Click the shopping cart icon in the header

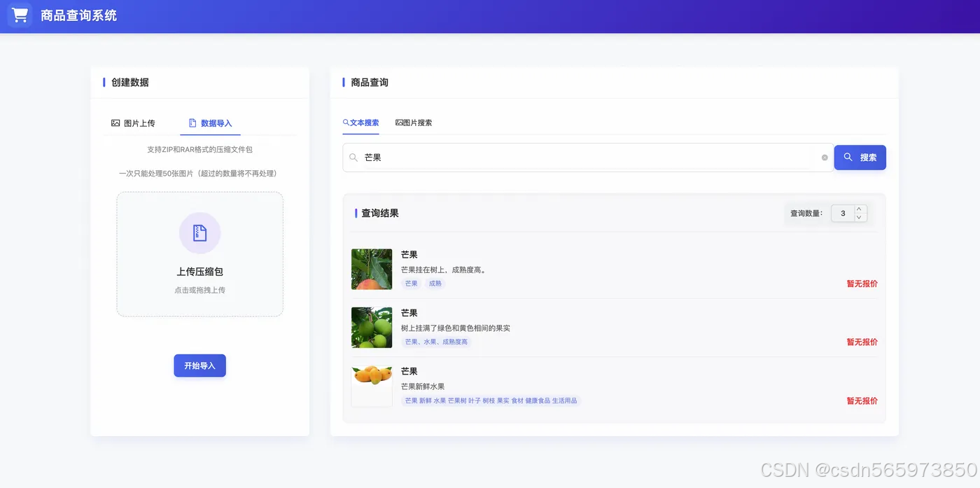coord(19,15)
